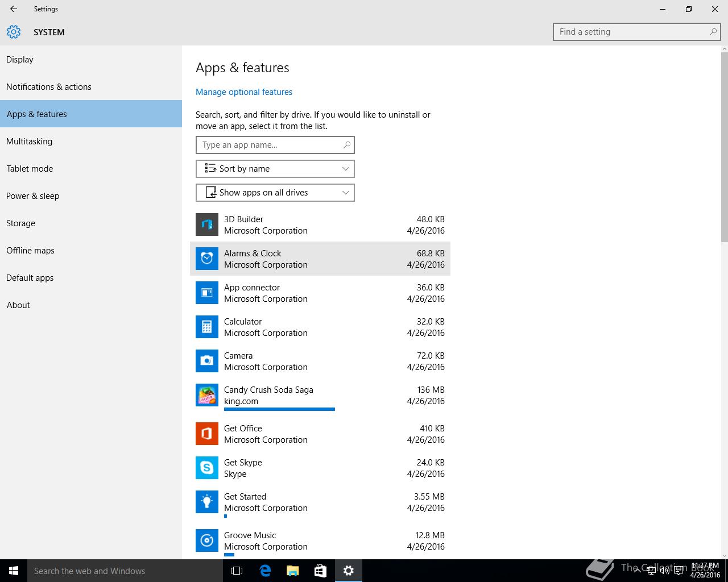This screenshot has height=582, width=728.
Task: Click the 410 KB size value
Action: (x=432, y=429)
